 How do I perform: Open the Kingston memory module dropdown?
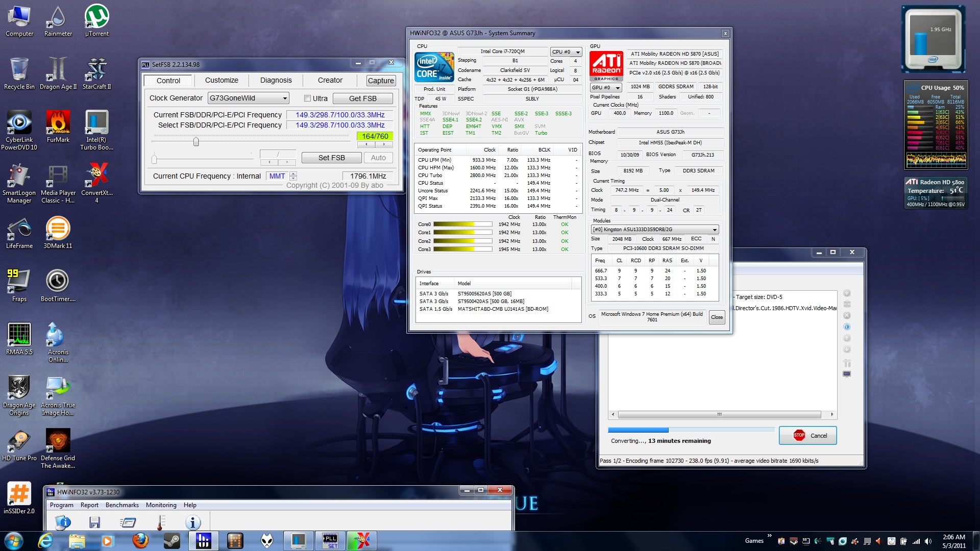pos(655,230)
